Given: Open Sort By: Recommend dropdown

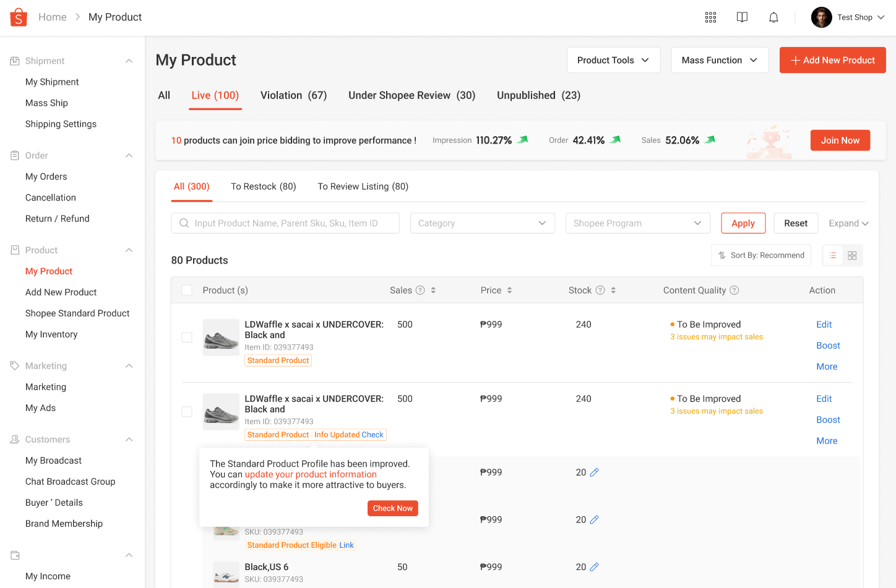Looking at the screenshot, I should tap(761, 256).
